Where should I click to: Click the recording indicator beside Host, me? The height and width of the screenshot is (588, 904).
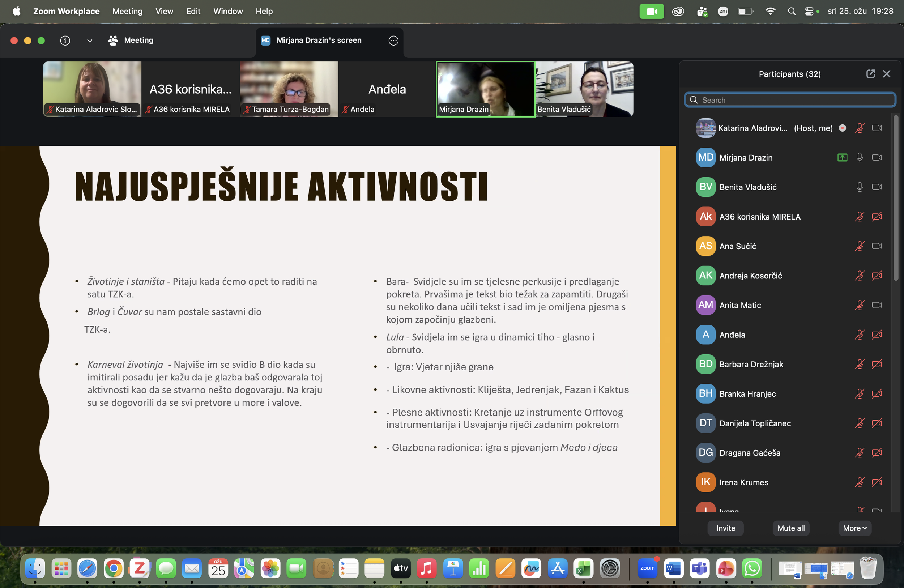point(842,128)
